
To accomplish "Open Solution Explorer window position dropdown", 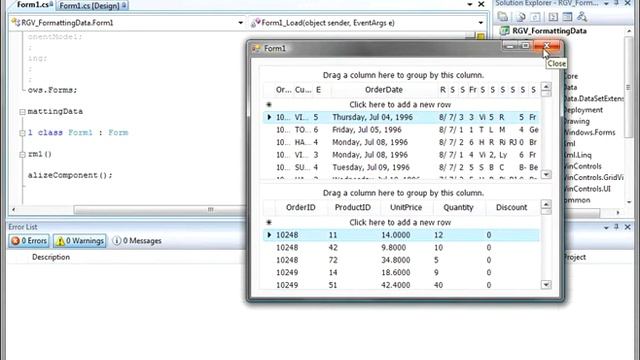I will pyautogui.click(x=606, y=3).
